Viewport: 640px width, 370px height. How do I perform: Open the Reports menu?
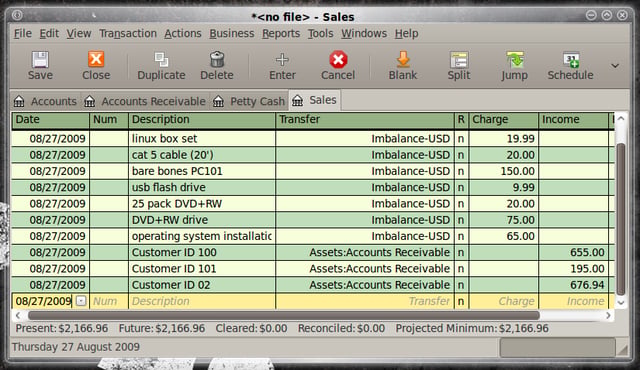click(281, 33)
